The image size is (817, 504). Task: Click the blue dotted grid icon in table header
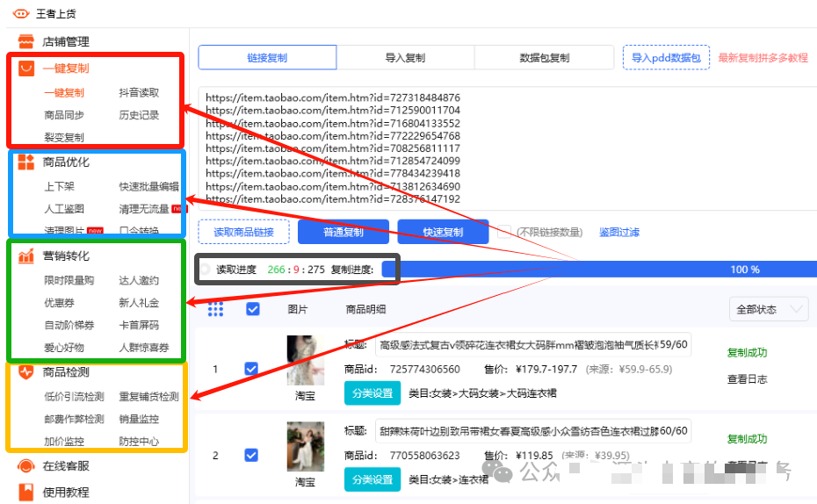coord(215,309)
